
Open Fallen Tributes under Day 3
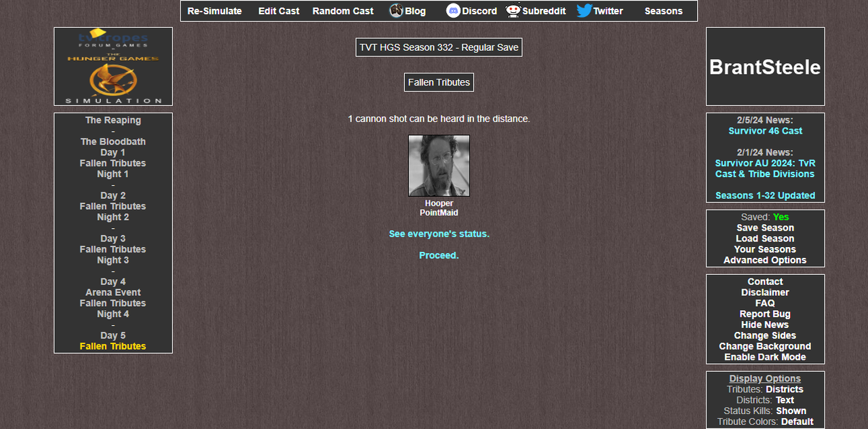(113, 249)
